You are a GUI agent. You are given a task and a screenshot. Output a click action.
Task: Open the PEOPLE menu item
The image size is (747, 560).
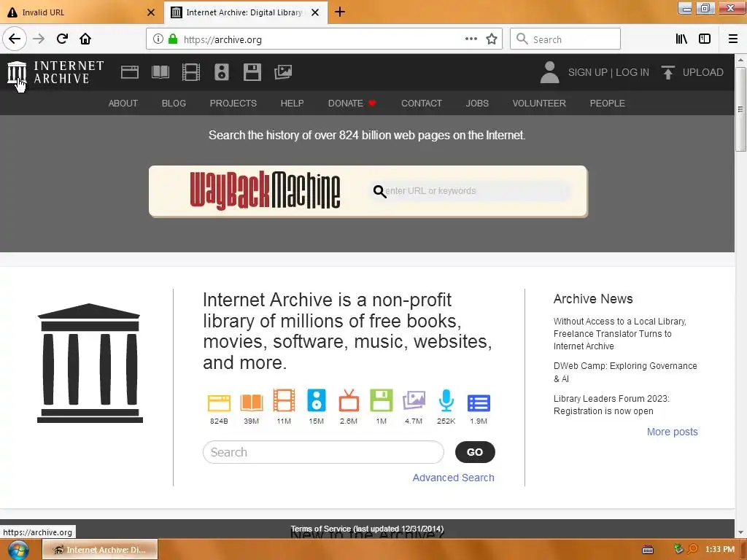click(607, 104)
